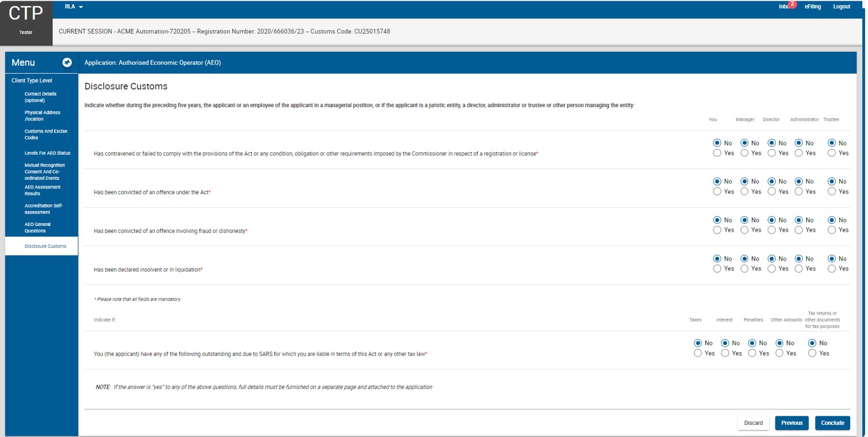The height and width of the screenshot is (437, 868).
Task: Select Yes for You on contravened Act question
Action: (717, 153)
